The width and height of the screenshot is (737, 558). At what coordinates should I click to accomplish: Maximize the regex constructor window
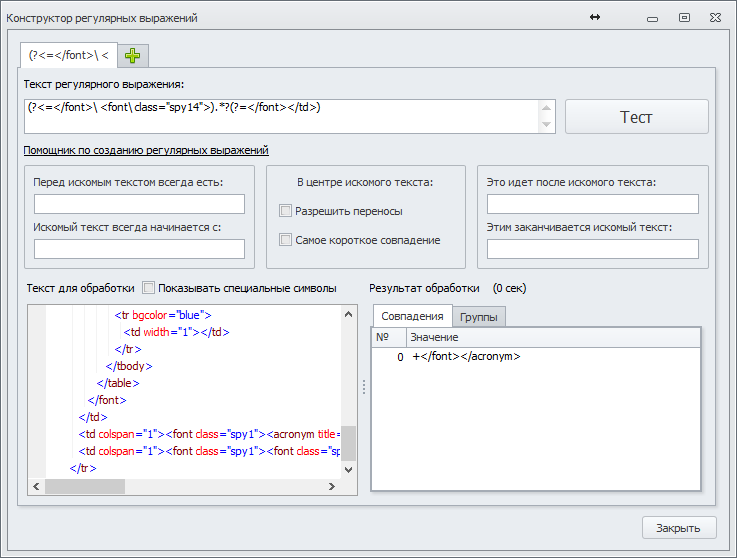[x=684, y=17]
